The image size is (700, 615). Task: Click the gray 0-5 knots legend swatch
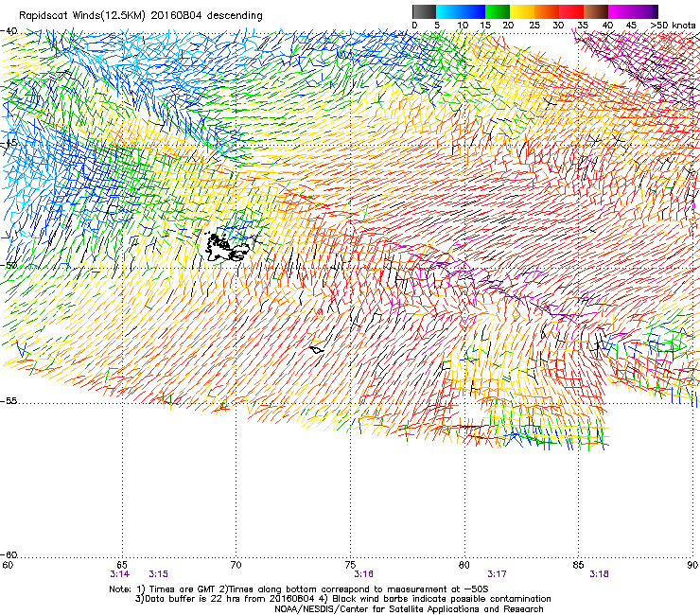pos(424,11)
